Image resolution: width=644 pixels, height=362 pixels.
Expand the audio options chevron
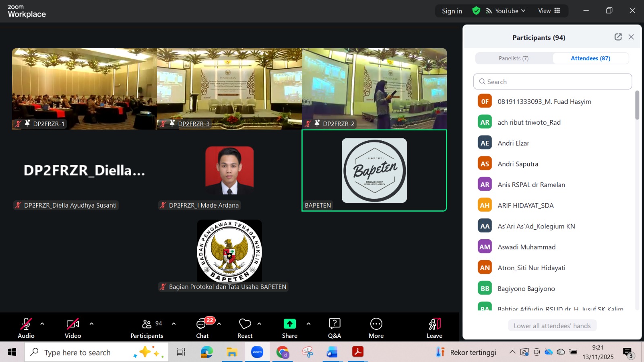click(42, 323)
